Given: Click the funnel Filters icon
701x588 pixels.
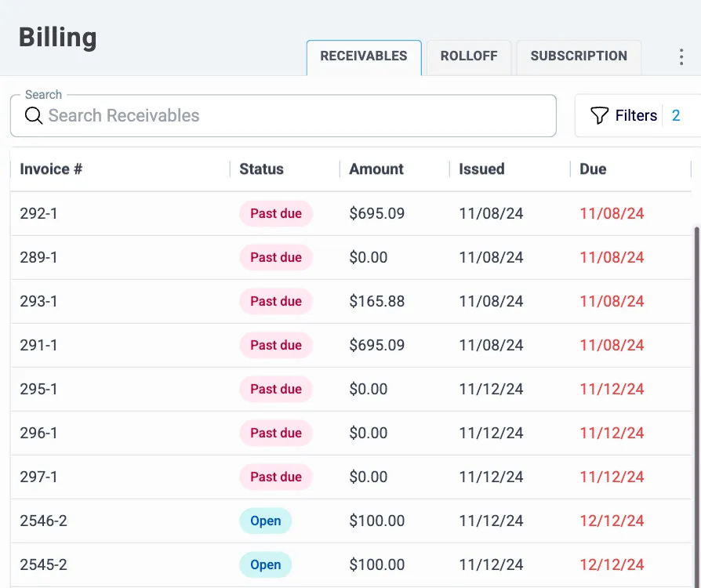Looking at the screenshot, I should (x=599, y=116).
